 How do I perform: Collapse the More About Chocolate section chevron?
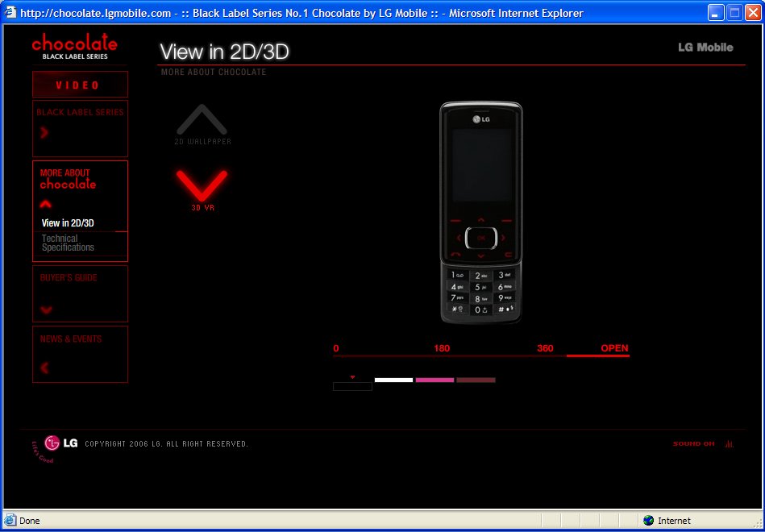coord(45,204)
